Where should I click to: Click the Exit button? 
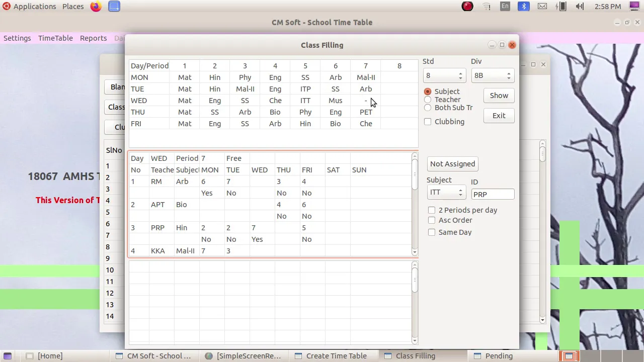[499, 116]
